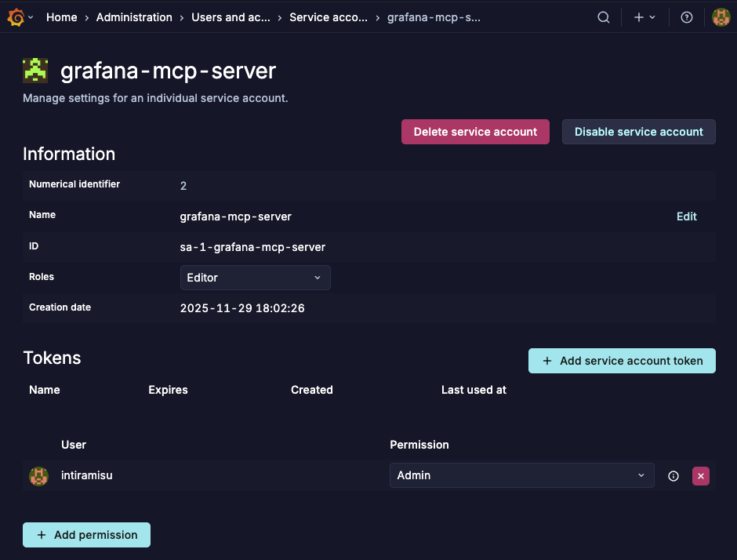
Task: Click the User column header
Action: point(74,445)
